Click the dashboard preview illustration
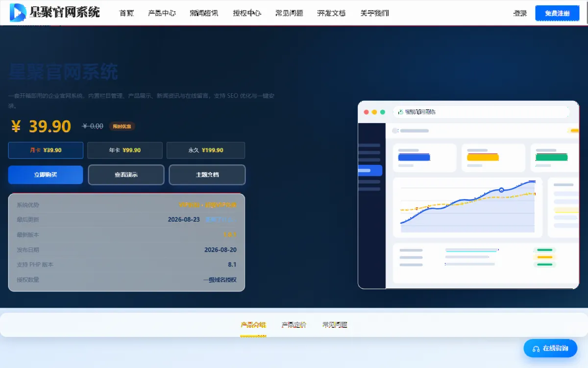 click(468, 195)
